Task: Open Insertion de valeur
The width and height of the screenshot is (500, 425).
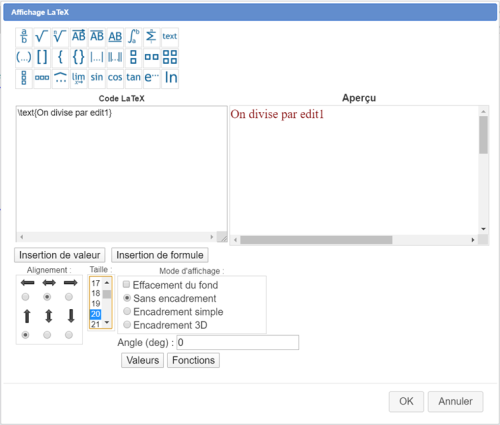Action: pyautogui.click(x=60, y=255)
